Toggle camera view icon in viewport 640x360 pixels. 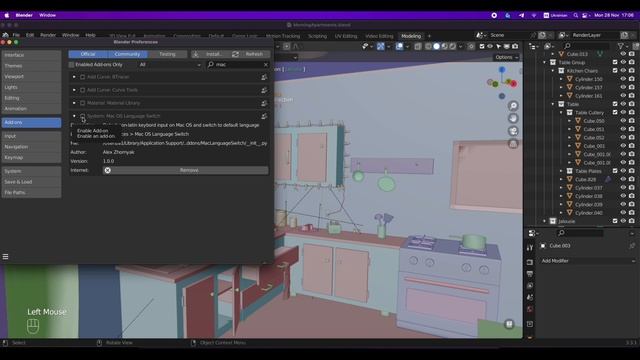pos(513,131)
